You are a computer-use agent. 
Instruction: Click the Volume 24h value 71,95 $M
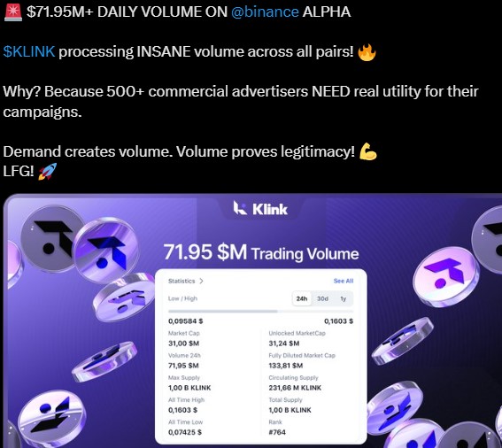coord(183,366)
